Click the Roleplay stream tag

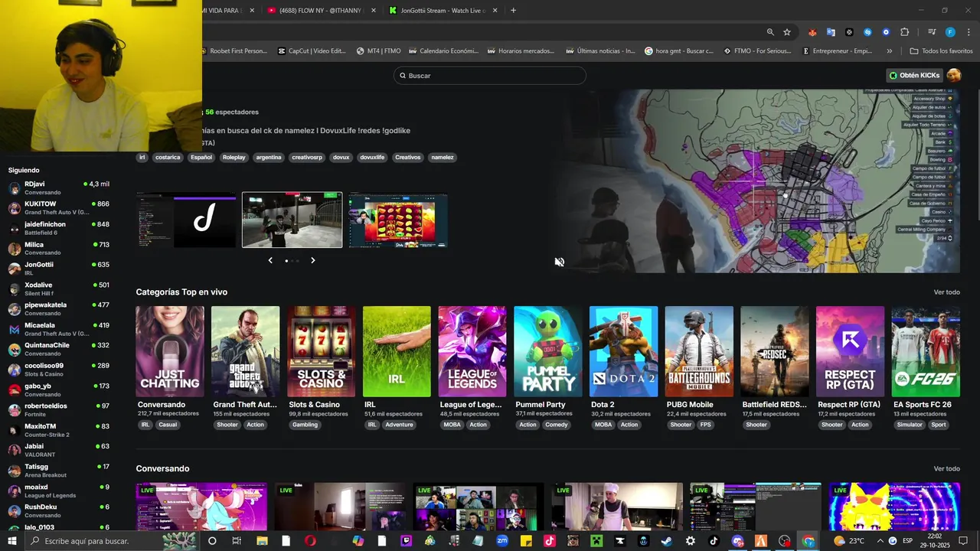tap(234, 158)
